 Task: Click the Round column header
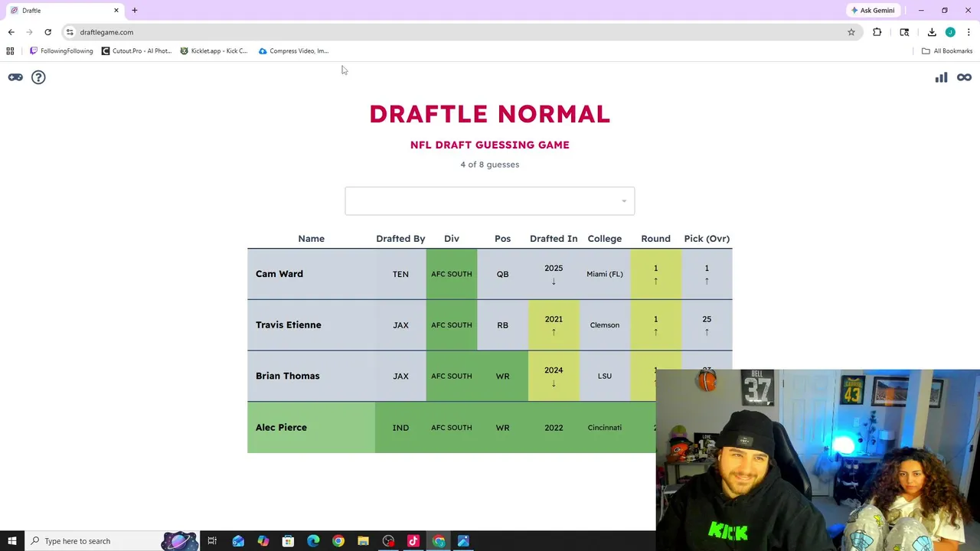coord(655,239)
